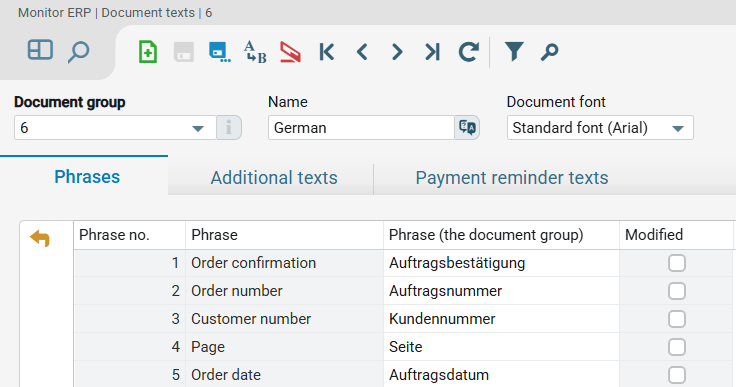
Task: Click the red delete icon
Action: coord(291,52)
